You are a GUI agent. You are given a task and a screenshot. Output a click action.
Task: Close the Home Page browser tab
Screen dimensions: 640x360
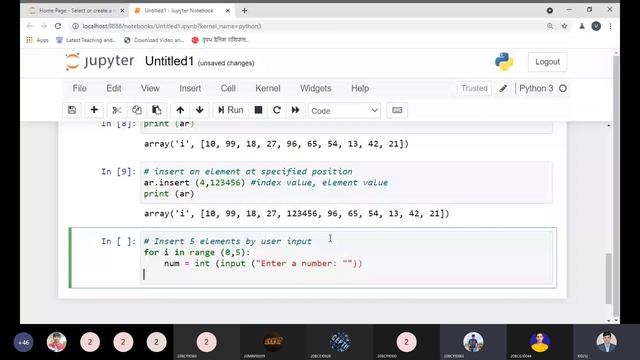click(122, 11)
